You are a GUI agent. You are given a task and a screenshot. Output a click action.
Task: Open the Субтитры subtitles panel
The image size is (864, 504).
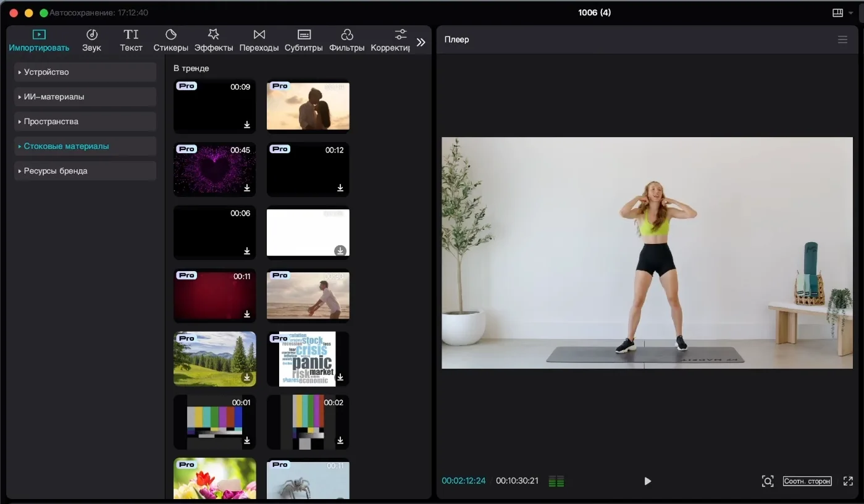(303, 40)
